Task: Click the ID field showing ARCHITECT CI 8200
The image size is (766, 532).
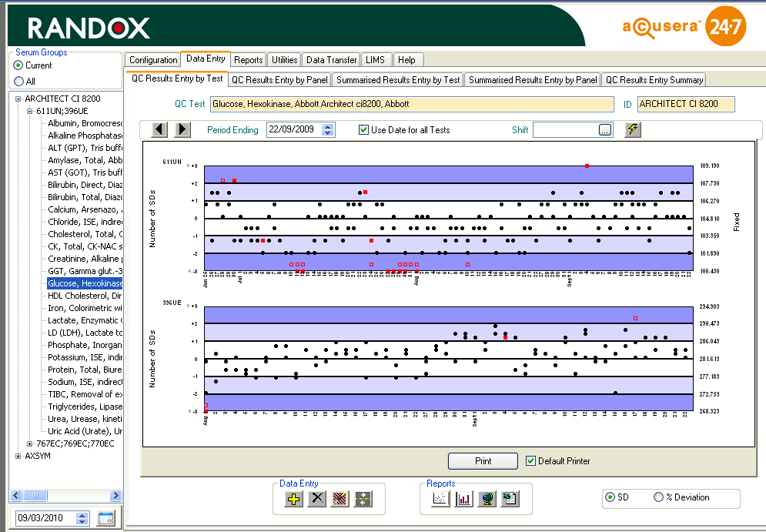Action: tap(686, 104)
